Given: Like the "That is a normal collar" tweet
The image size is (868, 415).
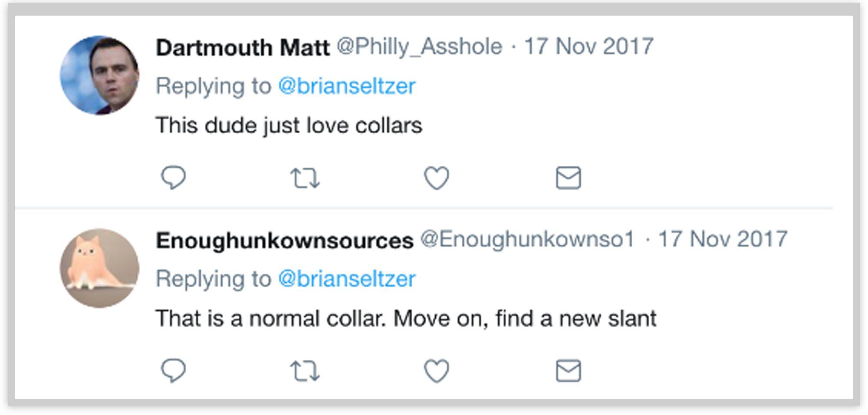Looking at the screenshot, I should (436, 371).
